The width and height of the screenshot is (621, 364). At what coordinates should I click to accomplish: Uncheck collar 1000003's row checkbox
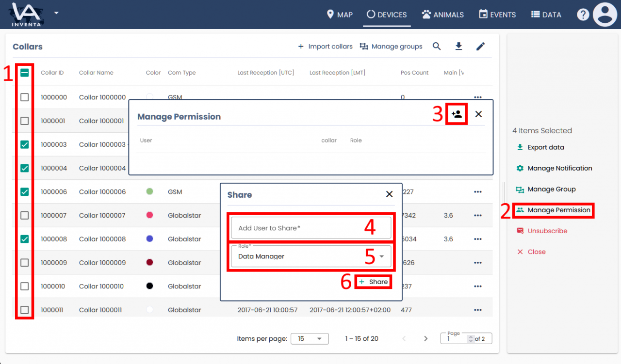pyautogui.click(x=24, y=144)
